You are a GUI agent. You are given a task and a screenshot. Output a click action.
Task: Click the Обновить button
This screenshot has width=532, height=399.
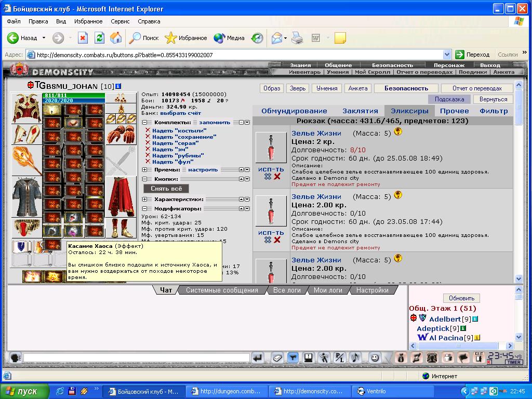click(461, 298)
